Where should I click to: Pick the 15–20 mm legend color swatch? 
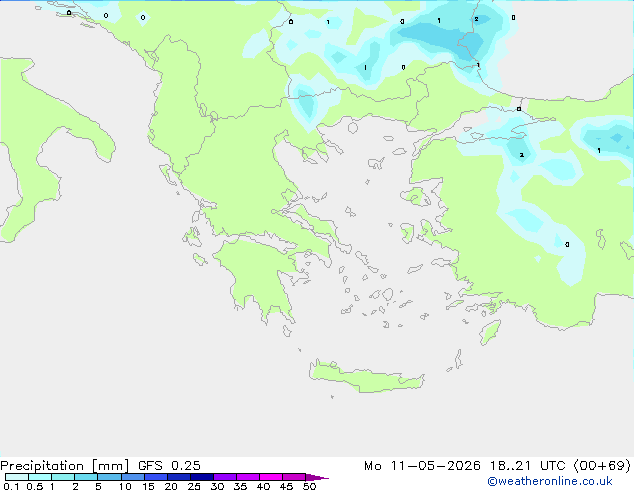coord(155,477)
